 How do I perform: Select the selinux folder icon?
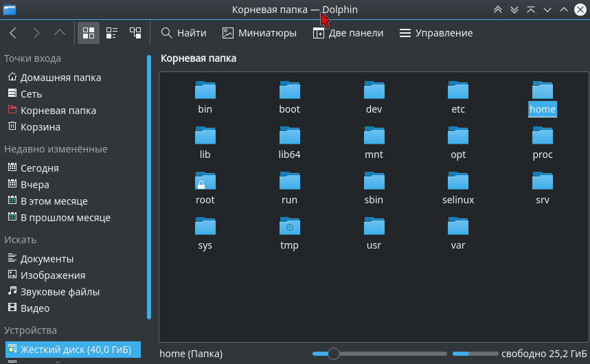pos(458,181)
